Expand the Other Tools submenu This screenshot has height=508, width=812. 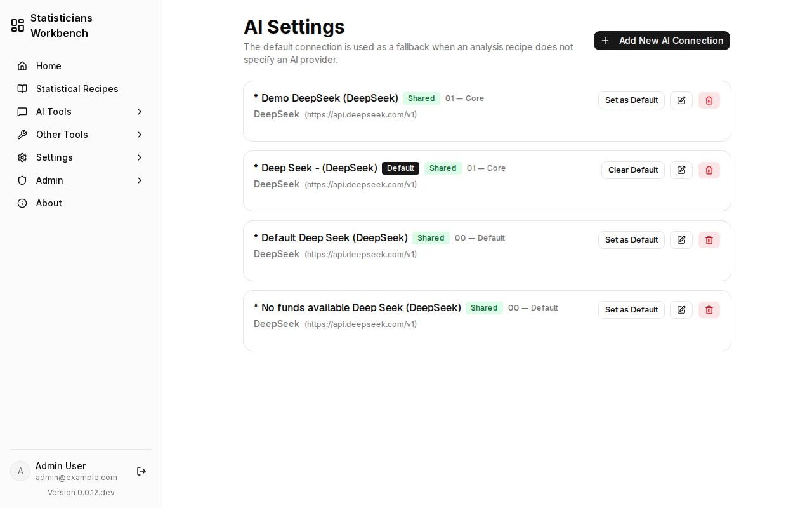pos(81,135)
